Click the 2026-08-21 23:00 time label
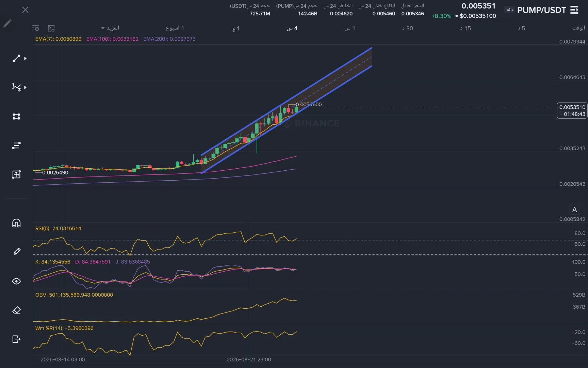The image size is (588, 368). pos(249,359)
